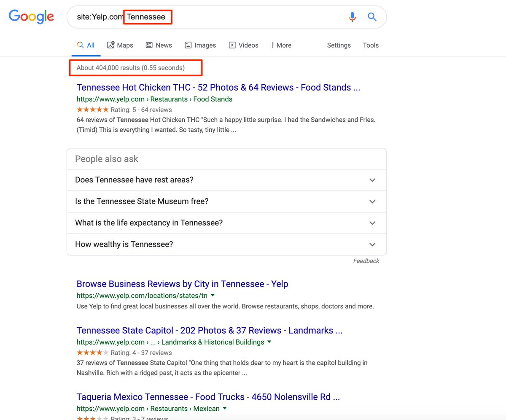Viewport: 506px width, 420px height.
Task: Open dropdown arrow beside Landmarks & Historical Buildings
Action: coord(269,342)
